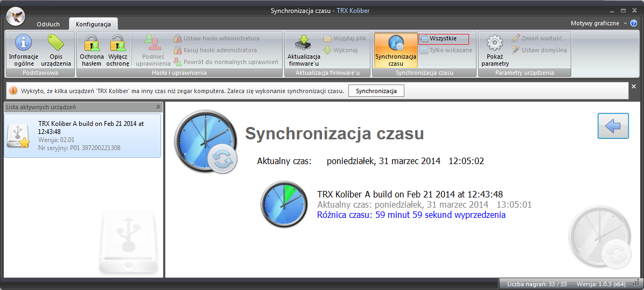The image size is (644, 290).
Task: Switch to the Odsłuch tab
Action: pyautogui.click(x=48, y=24)
